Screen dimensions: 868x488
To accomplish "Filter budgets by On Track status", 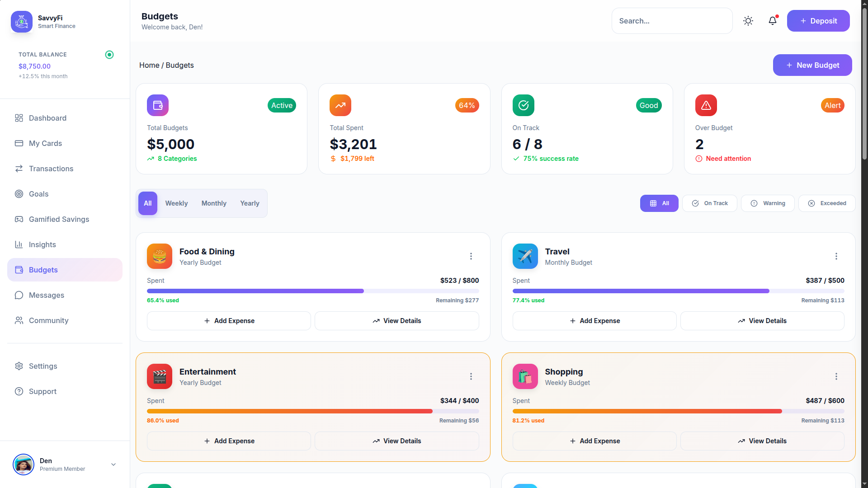I will 710,203.
